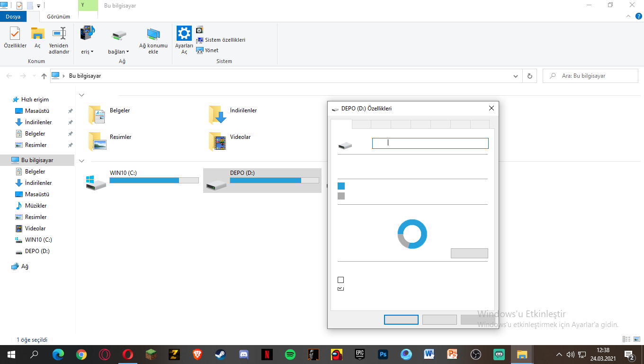The width and height of the screenshot is (644, 364).
Task: Click the Properties icon in quick access toolbar
Action: [x=19, y=6]
